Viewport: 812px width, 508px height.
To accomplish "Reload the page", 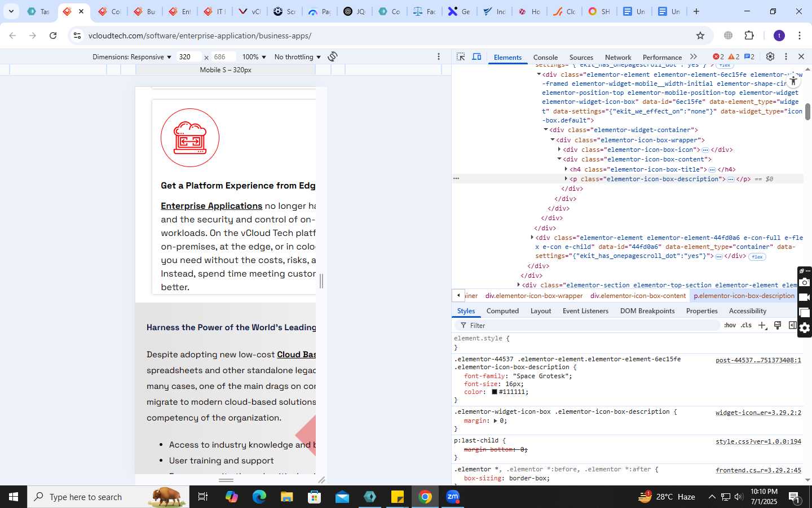I will pyautogui.click(x=53, y=36).
